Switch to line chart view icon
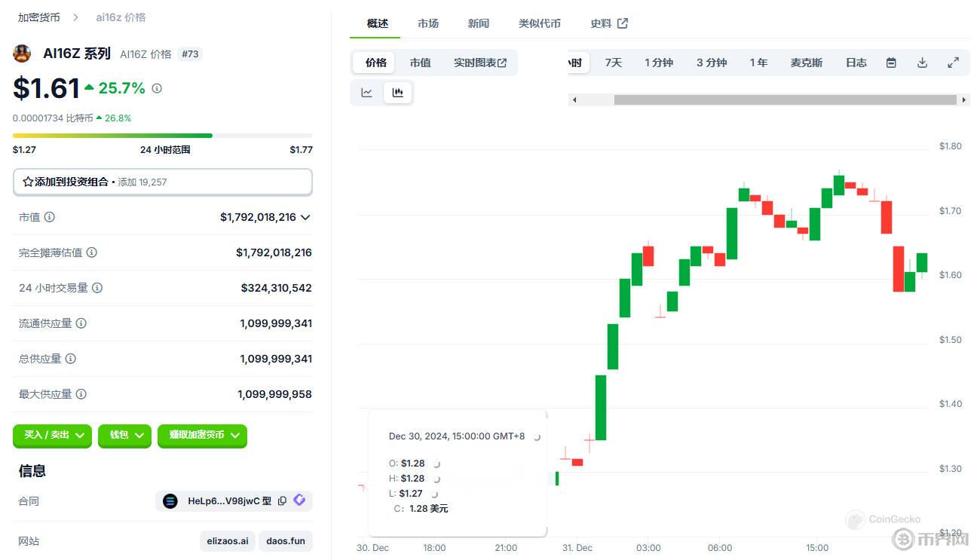Image resolution: width=977 pixels, height=560 pixels. pyautogui.click(x=367, y=93)
